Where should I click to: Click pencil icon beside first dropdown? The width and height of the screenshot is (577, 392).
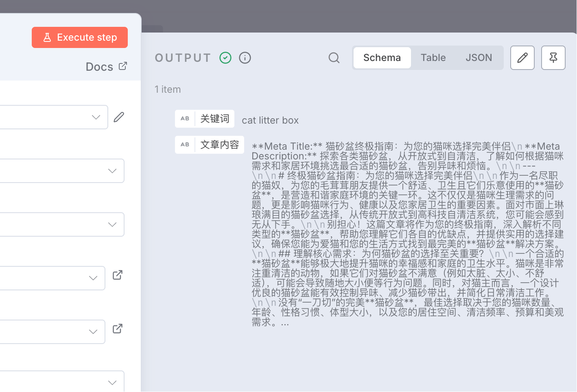pos(119,117)
